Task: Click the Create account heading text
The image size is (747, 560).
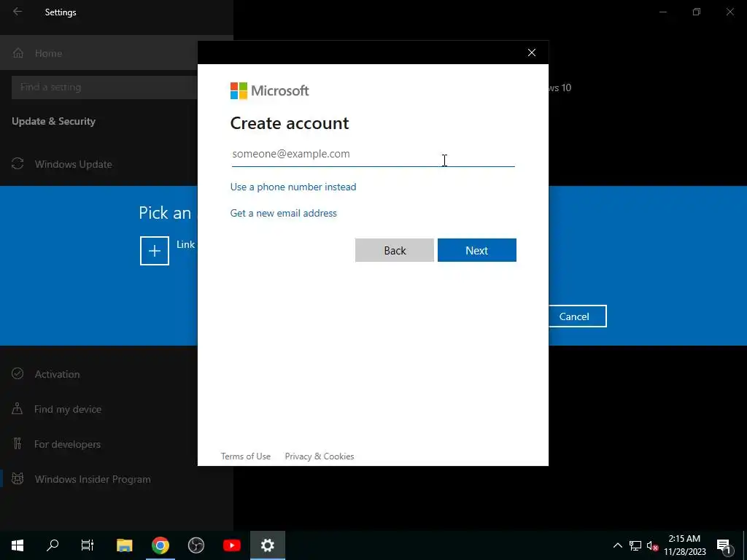Action: 290,123
